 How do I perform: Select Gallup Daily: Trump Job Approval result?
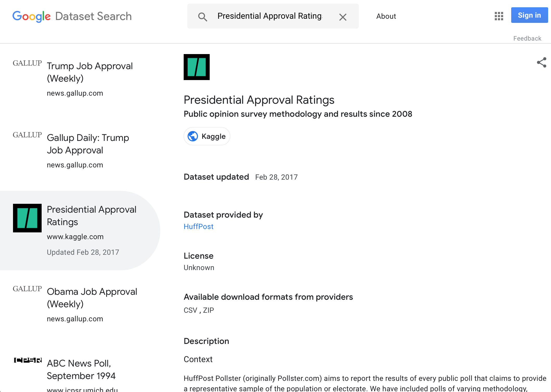click(x=80, y=151)
